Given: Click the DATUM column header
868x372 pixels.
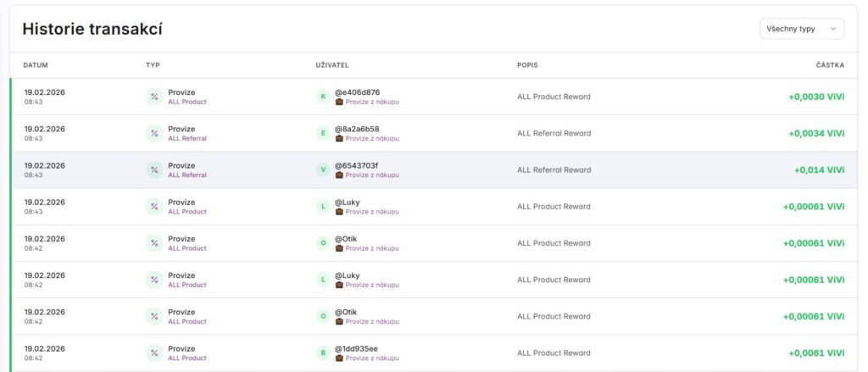Looking at the screenshot, I should (x=36, y=65).
